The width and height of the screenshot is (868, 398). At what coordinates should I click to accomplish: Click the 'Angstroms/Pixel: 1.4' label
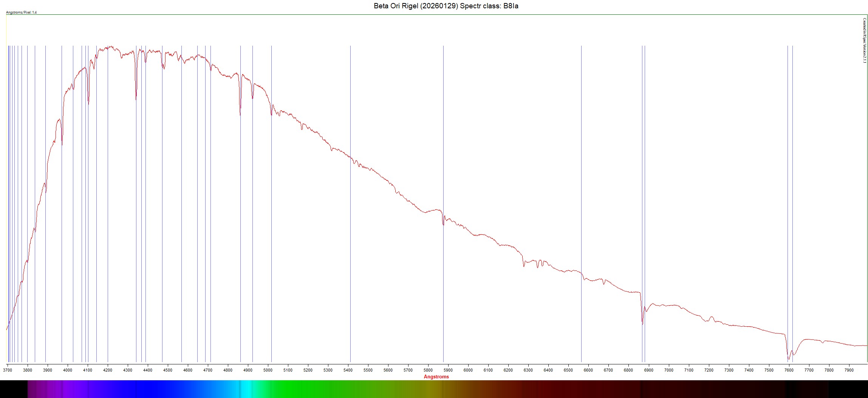tap(22, 12)
